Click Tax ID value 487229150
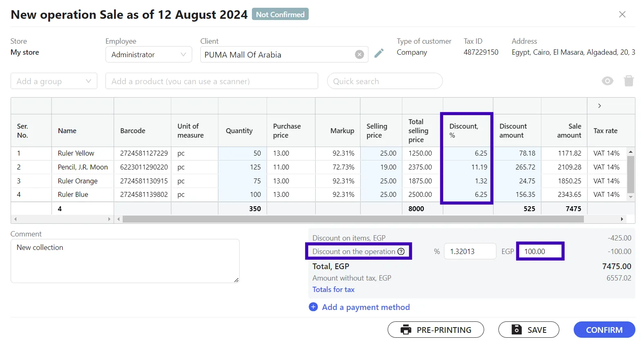 481,52
